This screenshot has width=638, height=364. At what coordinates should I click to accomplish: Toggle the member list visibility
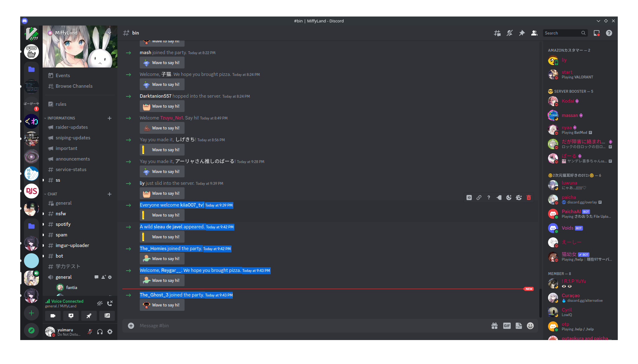pyautogui.click(x=534, y=33)
